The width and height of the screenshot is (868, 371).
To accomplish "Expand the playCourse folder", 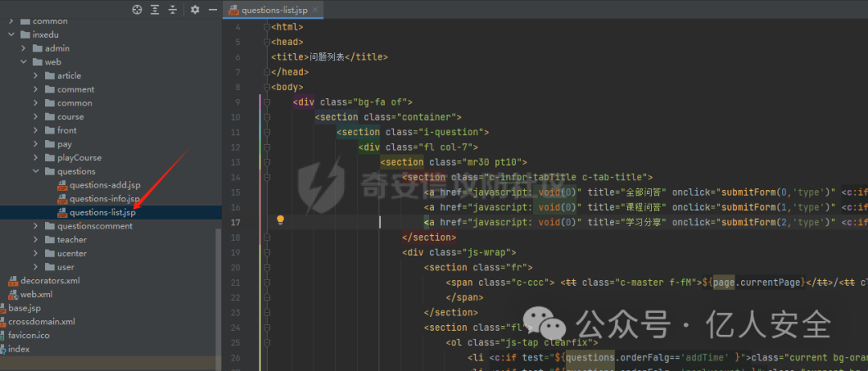I will click(x=36, y=158).
